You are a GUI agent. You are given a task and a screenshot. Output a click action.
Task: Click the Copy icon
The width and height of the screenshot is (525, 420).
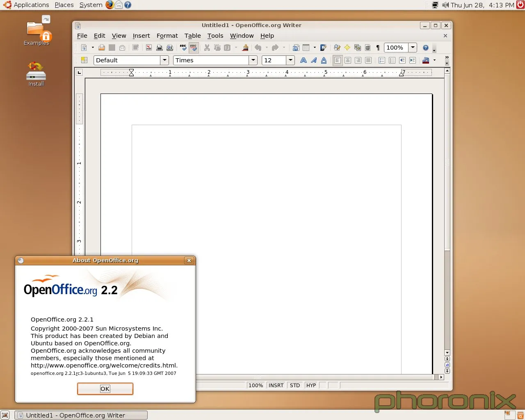(217, 48)
